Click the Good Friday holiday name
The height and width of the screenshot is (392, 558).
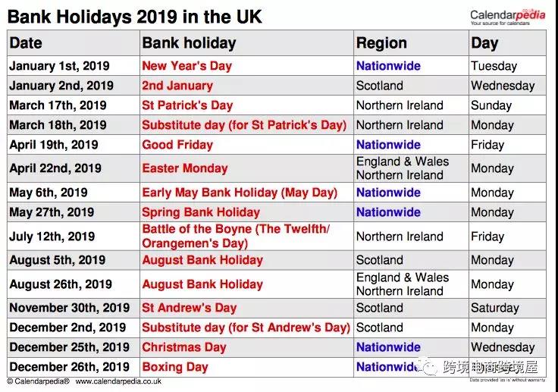coord(177,145)
